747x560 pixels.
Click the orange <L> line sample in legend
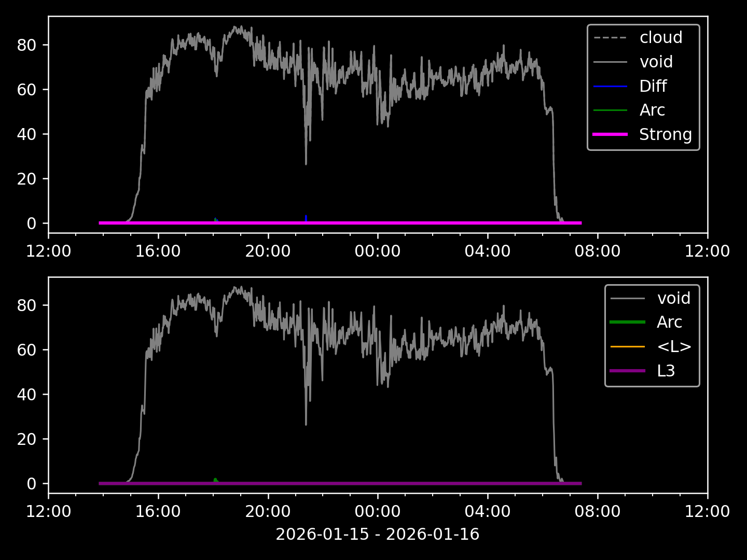[627, 346]
